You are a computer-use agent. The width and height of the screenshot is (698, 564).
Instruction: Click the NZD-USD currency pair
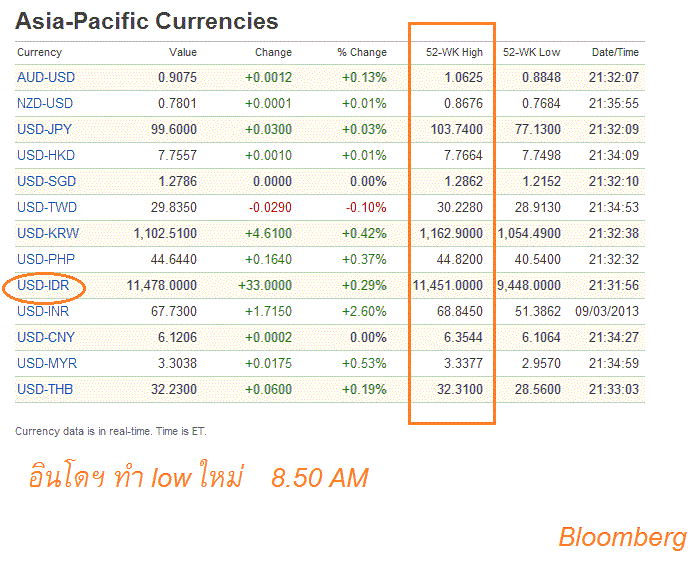[45, 103]
